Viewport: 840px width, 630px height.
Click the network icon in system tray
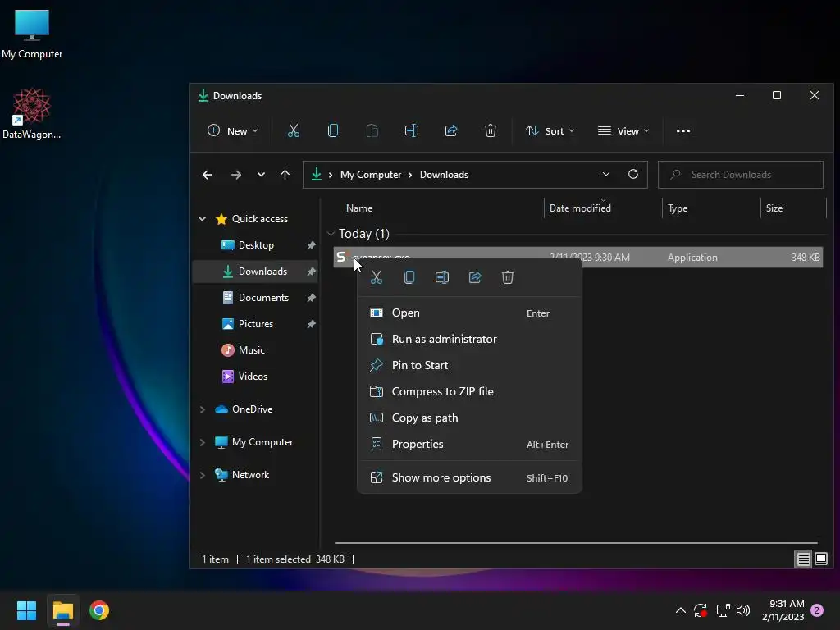tap(724, 610)
